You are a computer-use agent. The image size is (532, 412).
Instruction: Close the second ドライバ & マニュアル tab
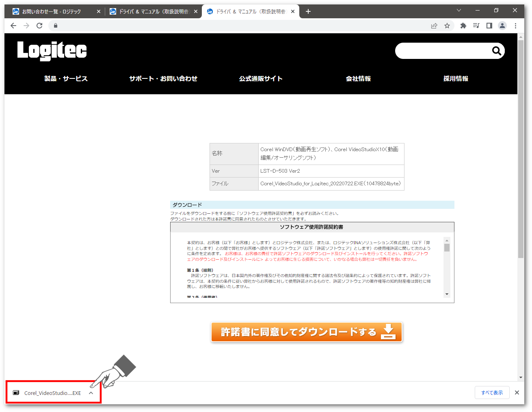point(196,11)
